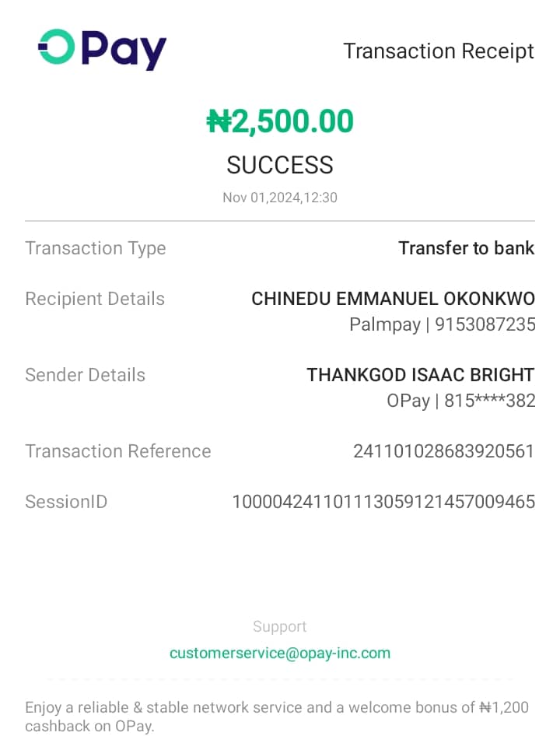Click the ₦2,500.00 amount

(280, 121)
